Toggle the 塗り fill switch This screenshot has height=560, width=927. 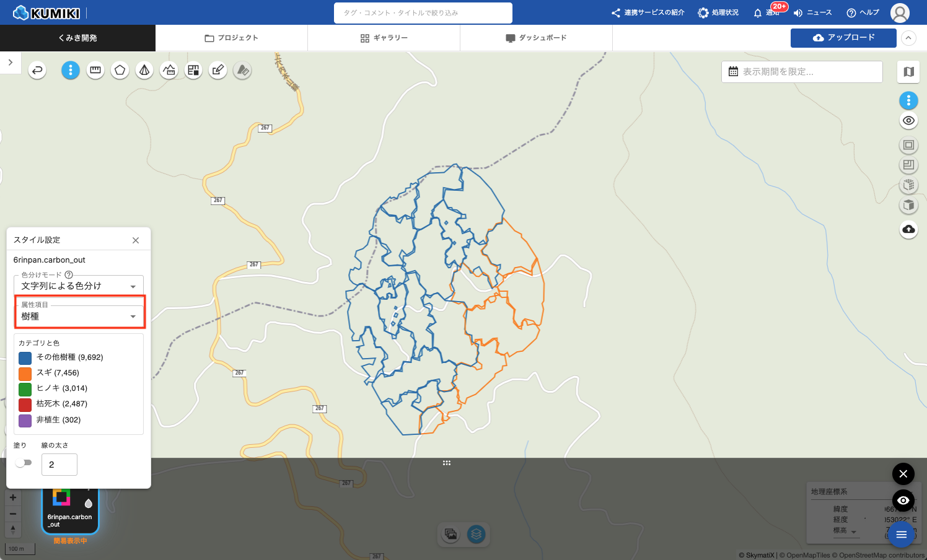[x=24, y=463]
